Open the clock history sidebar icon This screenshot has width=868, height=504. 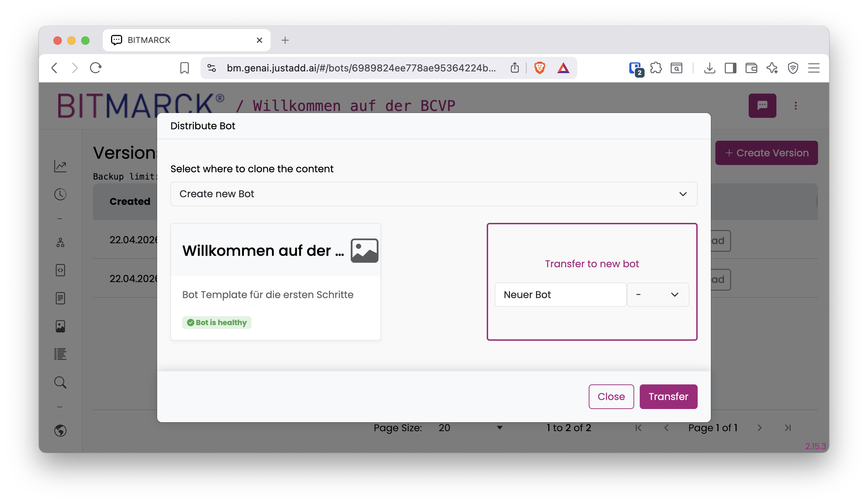[x=60, y=194]
